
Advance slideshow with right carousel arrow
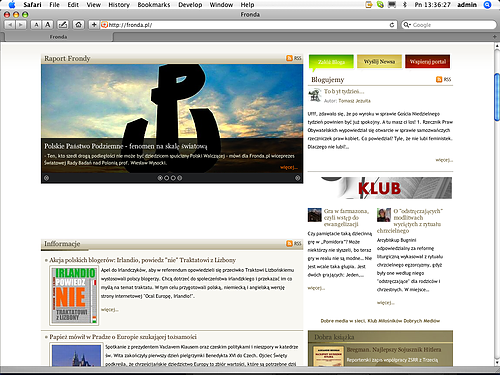[x=298, y=178]
